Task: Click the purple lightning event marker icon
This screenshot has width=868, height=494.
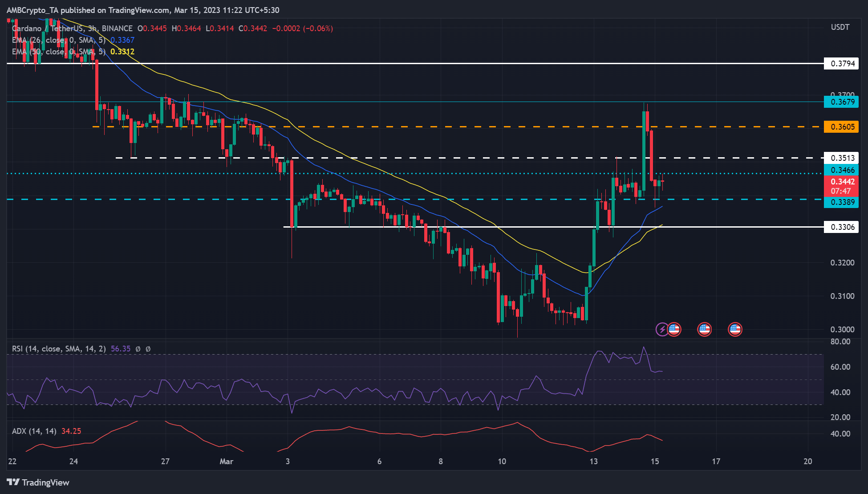Action: [663, 330]
